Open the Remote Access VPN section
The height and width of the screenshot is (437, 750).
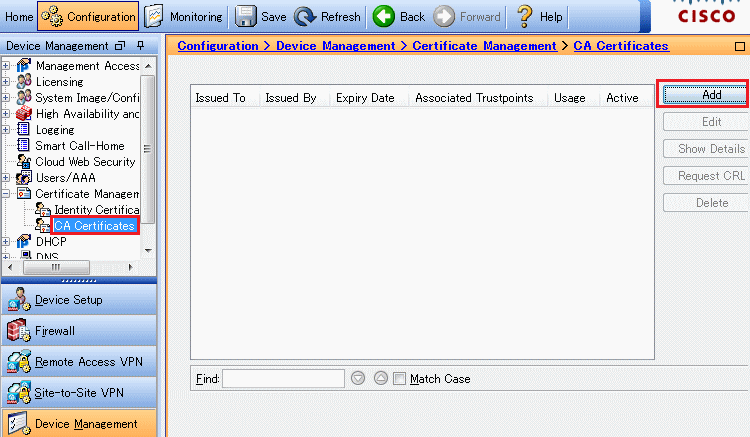(x=79, y=361)
